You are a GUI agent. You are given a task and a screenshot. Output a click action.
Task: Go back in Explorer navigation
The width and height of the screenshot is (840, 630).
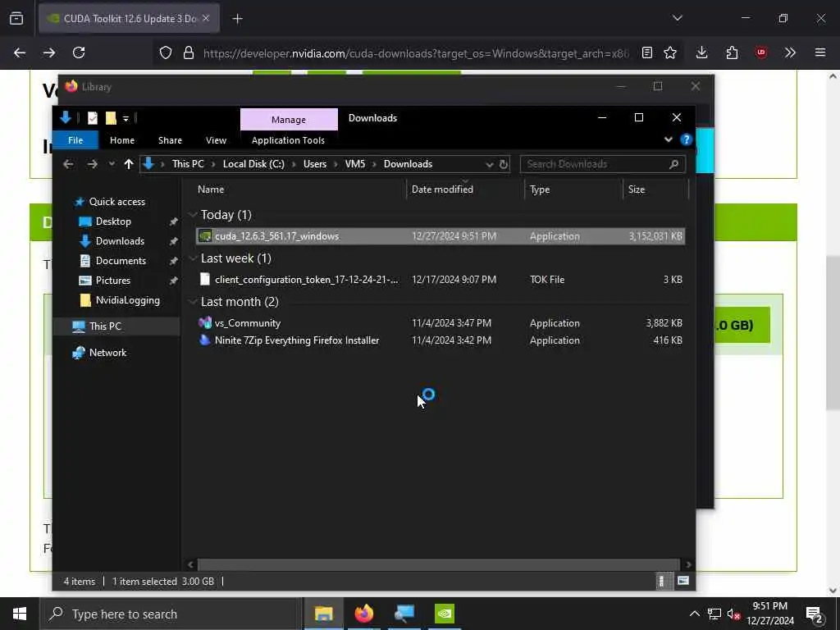click(68, 164)
